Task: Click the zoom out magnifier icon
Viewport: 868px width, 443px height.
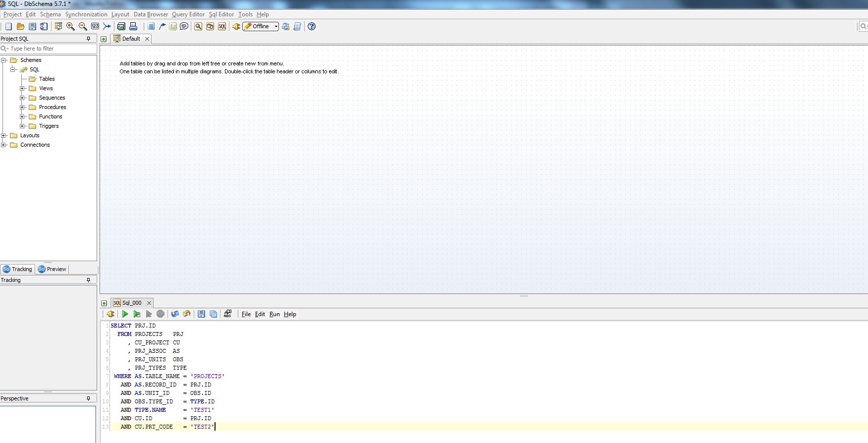Action: (83, 26)
